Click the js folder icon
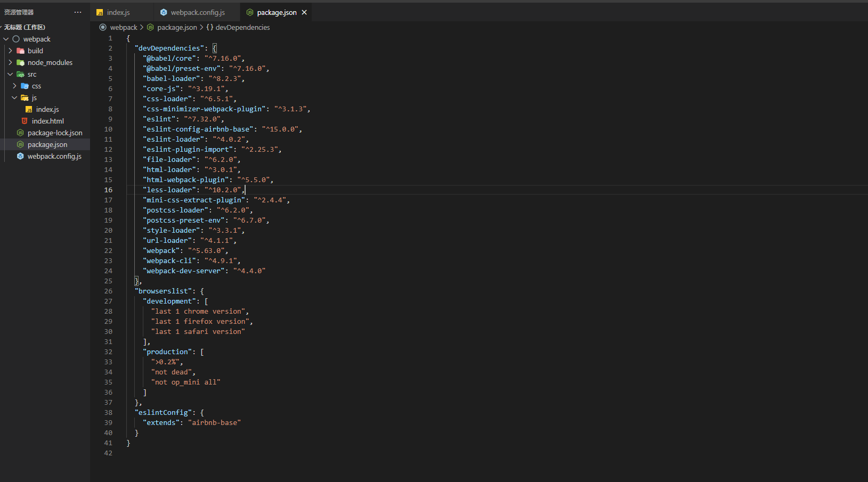Screen dimensions: 868x482 click(25, 97)
